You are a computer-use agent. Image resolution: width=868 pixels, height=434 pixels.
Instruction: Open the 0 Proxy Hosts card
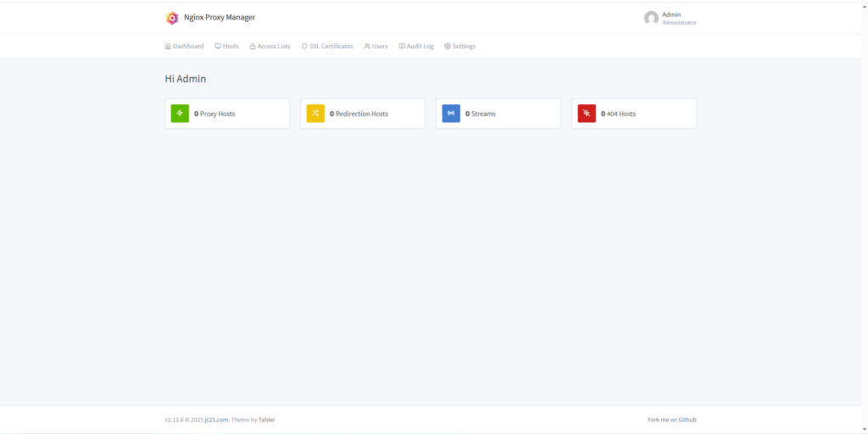227,114
